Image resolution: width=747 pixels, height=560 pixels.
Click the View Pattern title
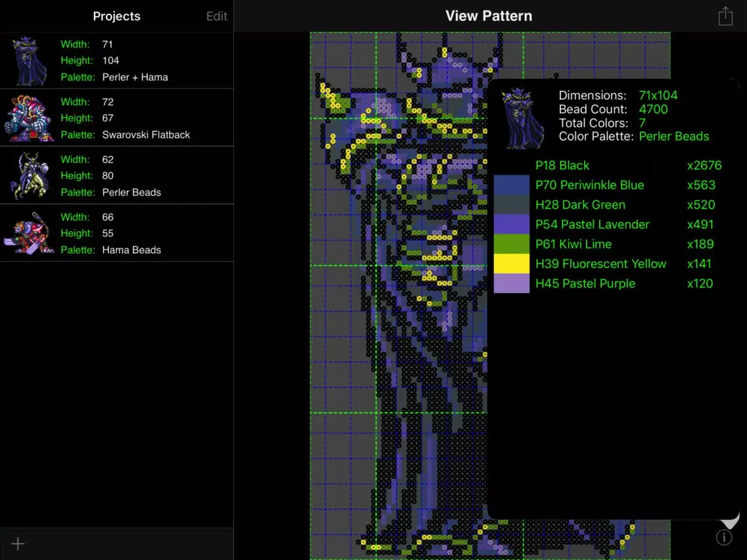click(489, 16)
